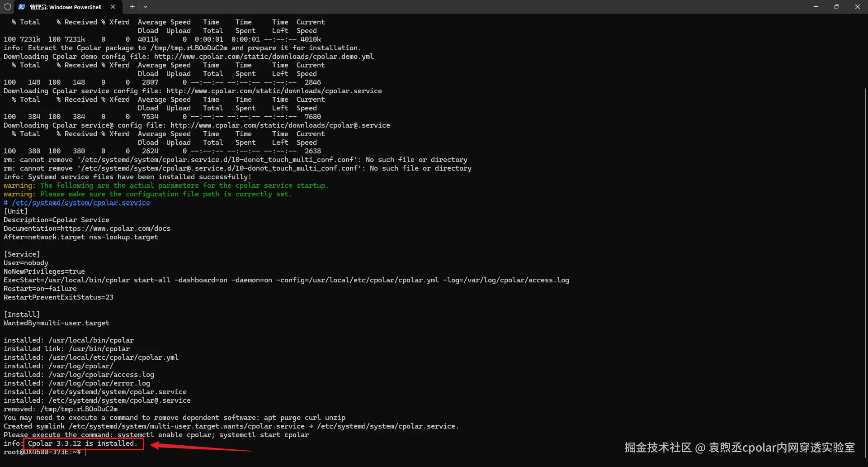
Task: Click the 'Created symlink' output line
Action: click(x=231, y=426)
